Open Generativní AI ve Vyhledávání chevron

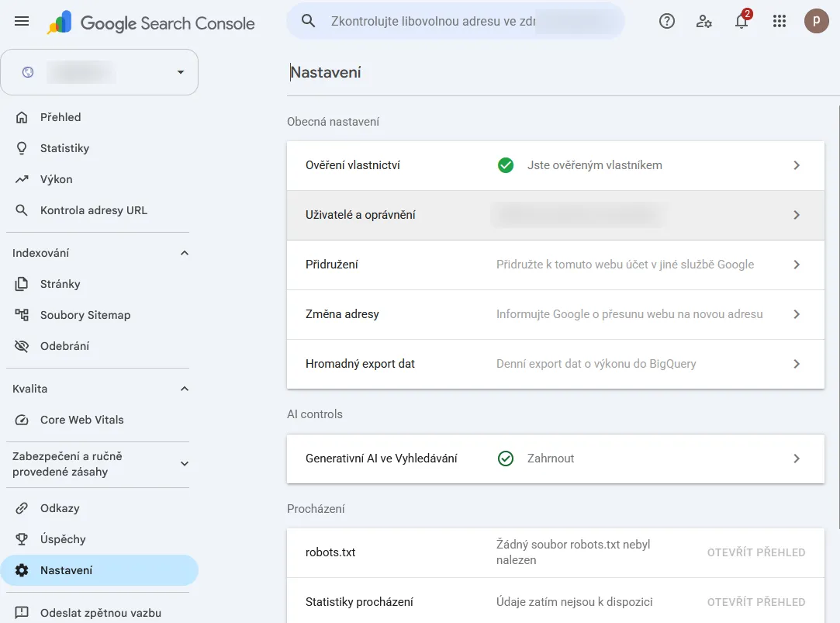(797, 459)
